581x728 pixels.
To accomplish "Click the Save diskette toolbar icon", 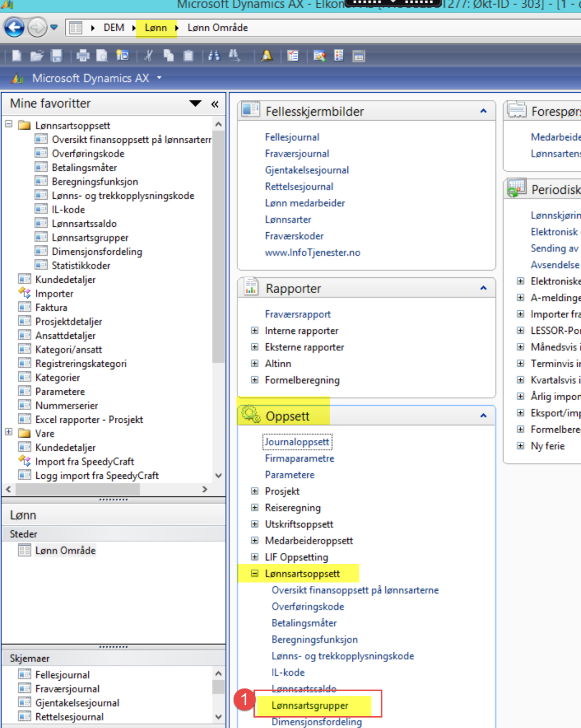I will 56,55.
